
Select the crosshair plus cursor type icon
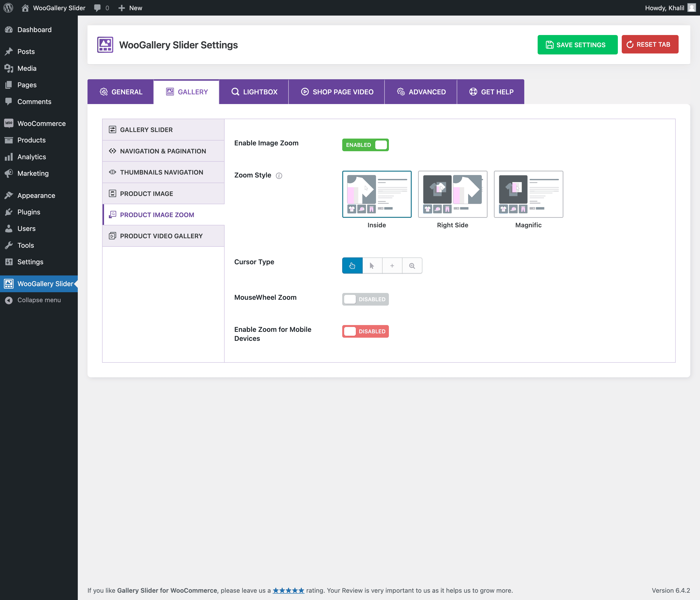[392, 265]
